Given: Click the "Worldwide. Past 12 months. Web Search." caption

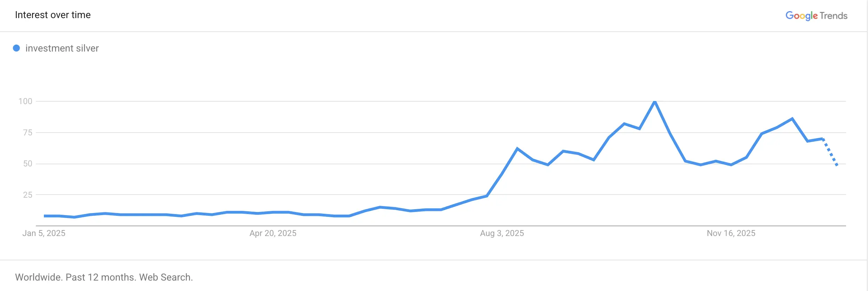Looking at the screenshot, I should pos(104,277).
